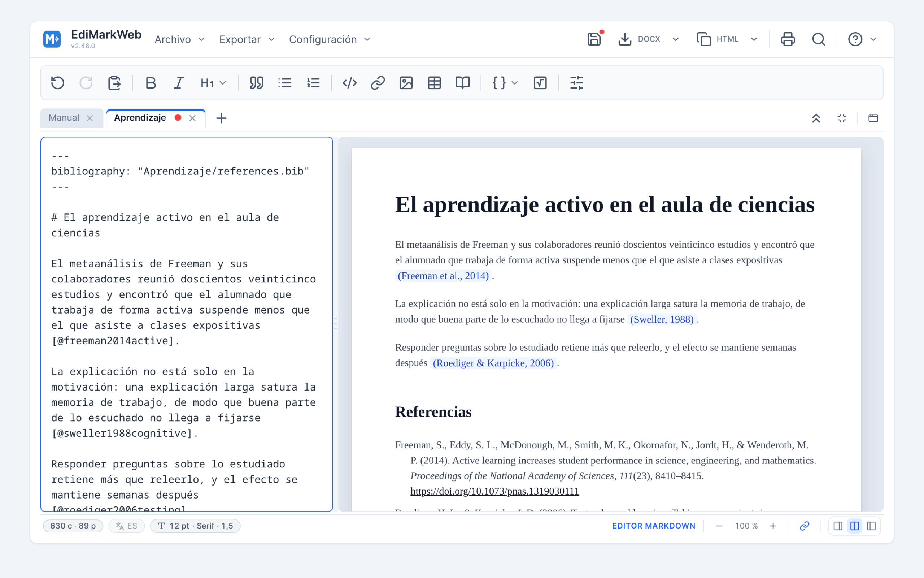The width and height of the screenshot is (924, 578).
Task: Toggle the ES language indicator
Action: (127, 526)
